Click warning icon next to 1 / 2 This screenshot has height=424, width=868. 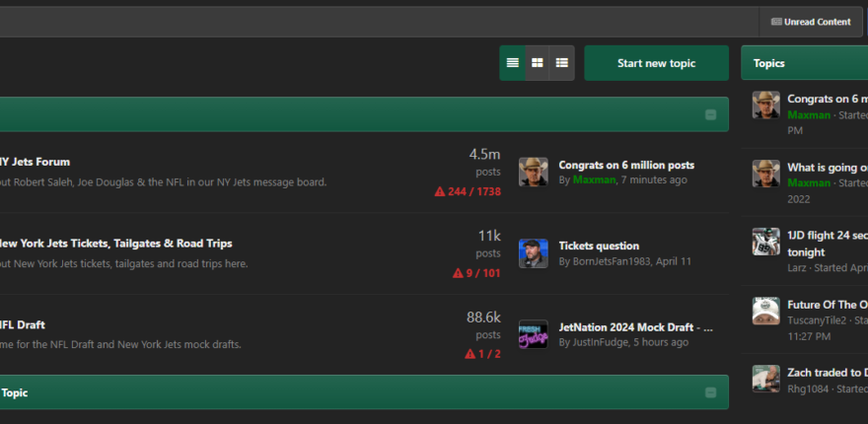point(470,354)
